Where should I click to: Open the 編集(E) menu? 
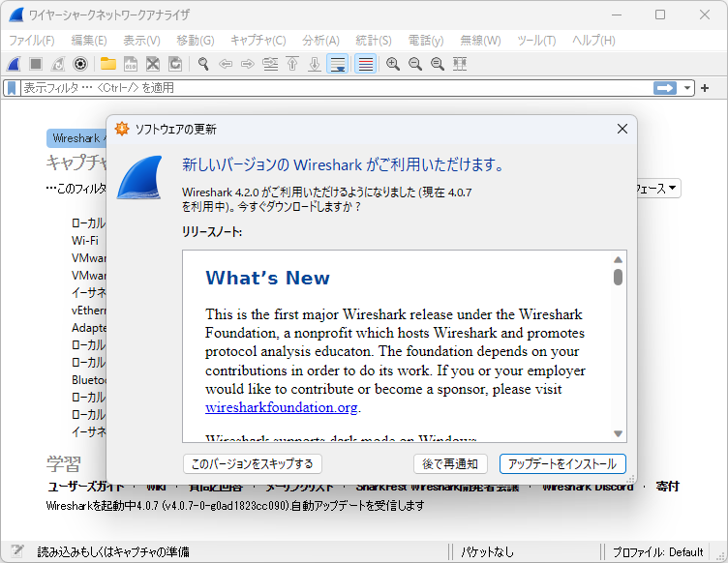[89, 41]
